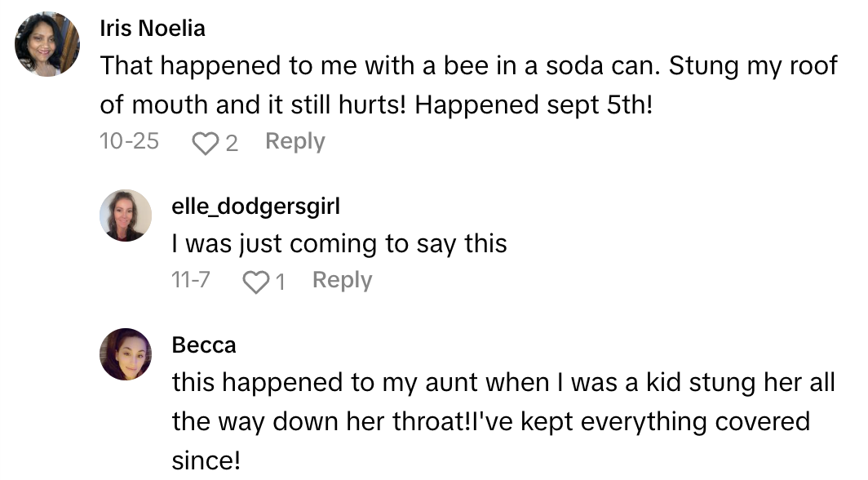This screenshot has width=868, height=480.
Task: Click the 11-7 timestamp on elle's reply
Action: [x=191, y=281]
